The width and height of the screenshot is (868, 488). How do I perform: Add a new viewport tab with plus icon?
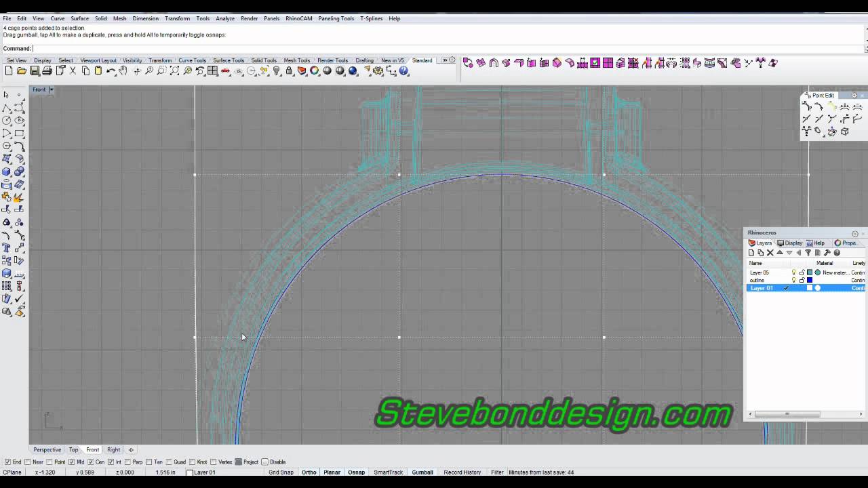(131, 450)
